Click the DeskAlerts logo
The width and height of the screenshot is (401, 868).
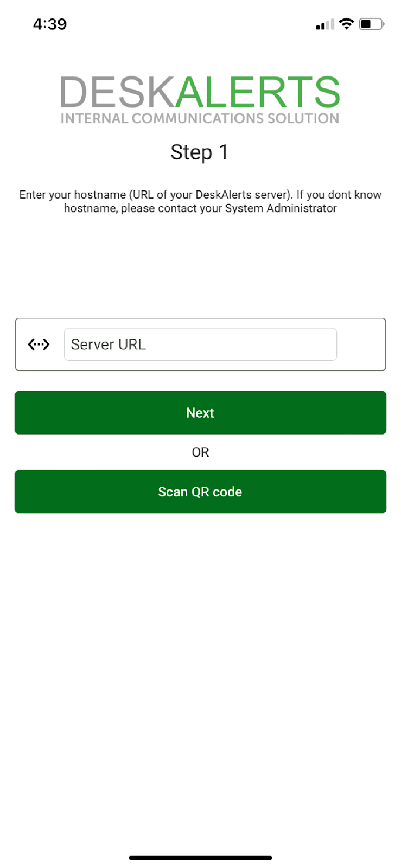[200, 99]
